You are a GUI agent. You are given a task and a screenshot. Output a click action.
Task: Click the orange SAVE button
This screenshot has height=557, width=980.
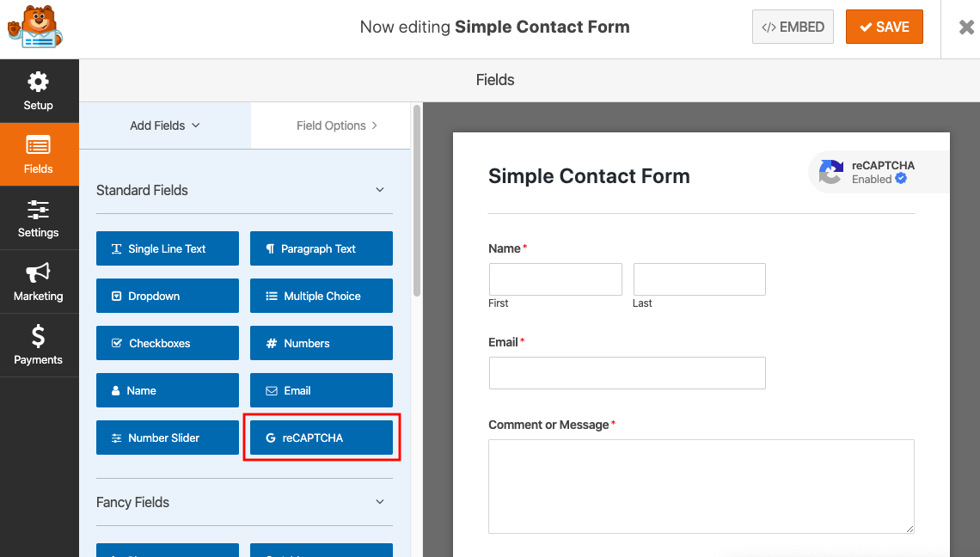(884, 27)
